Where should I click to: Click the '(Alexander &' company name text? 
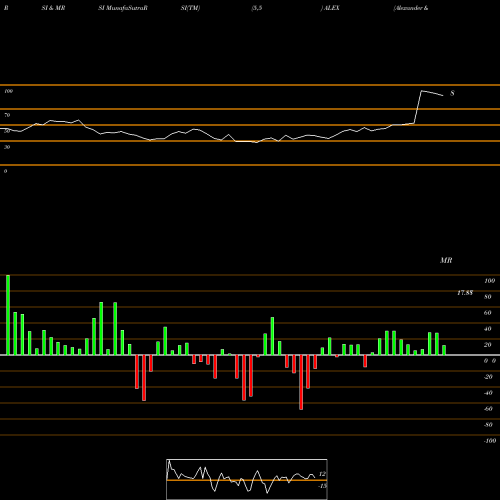411,8
